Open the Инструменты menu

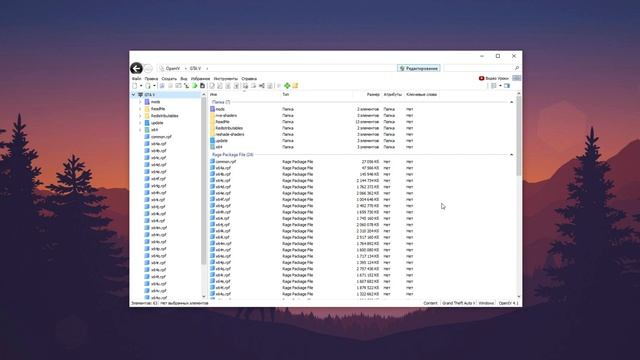click(x=226, y=78)
